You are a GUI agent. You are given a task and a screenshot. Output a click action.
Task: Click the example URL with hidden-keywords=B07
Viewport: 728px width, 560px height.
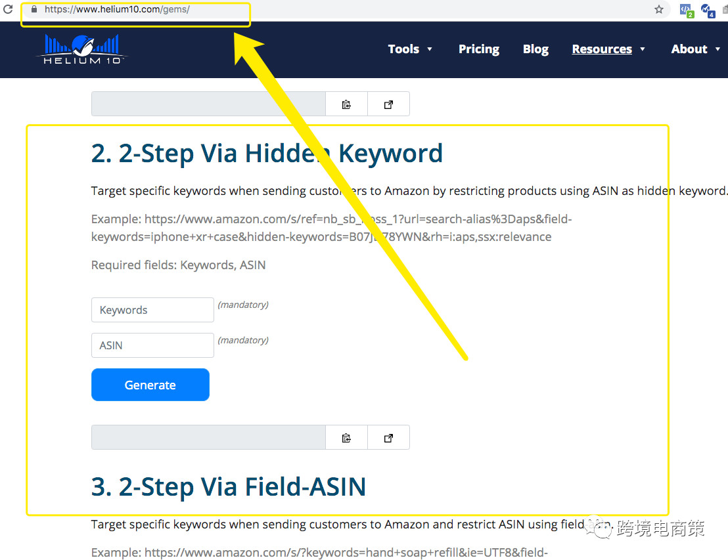coord(332,228)
